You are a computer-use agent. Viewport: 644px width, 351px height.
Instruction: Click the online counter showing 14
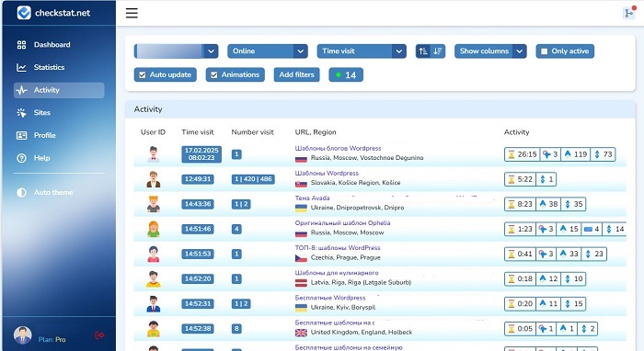point(346,75)
